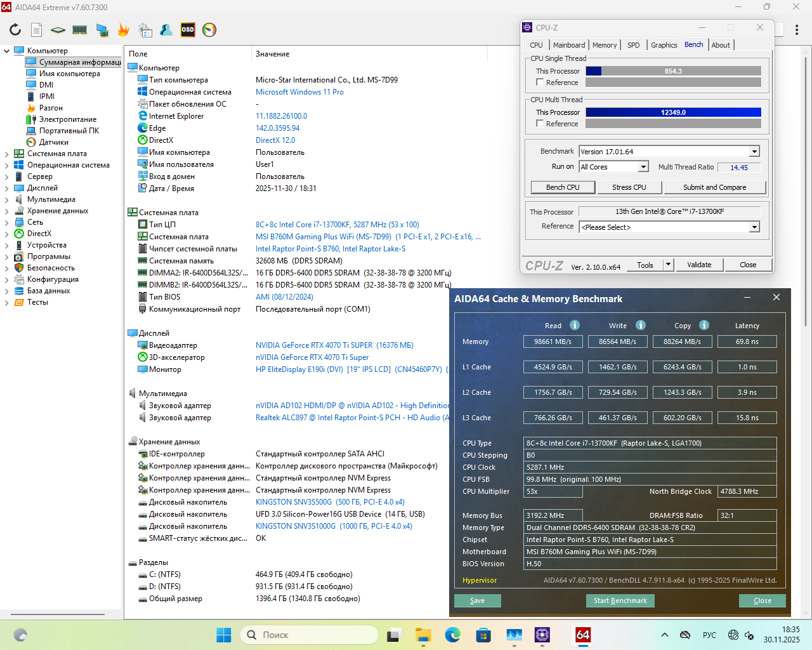Image resolution: width=812 pixels, height=650 pixels.
Task: Click Start Benchmark in Cache & Memory Benchmark
Action: (x=620, y=600)
